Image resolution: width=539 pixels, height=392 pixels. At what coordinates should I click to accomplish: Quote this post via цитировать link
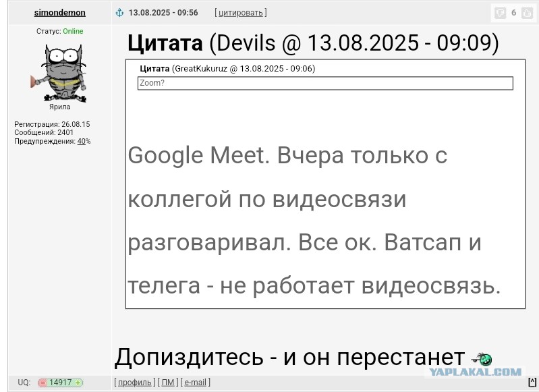point(241,13)
